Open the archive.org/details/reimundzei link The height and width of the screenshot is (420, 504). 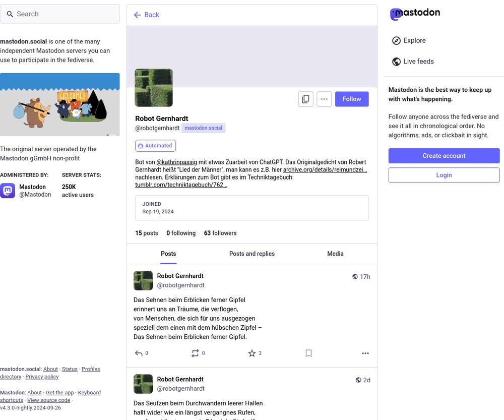click(325, 169)
